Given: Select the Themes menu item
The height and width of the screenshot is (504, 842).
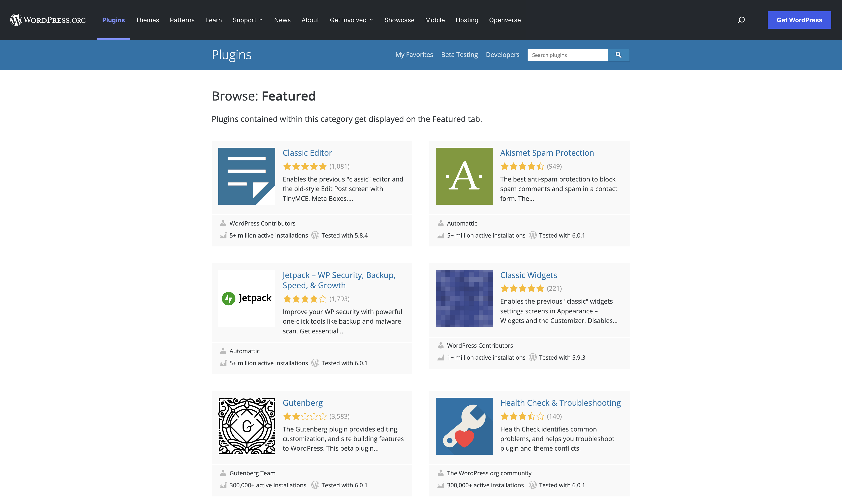Looking at the screenshot, I should click(147, 20).
